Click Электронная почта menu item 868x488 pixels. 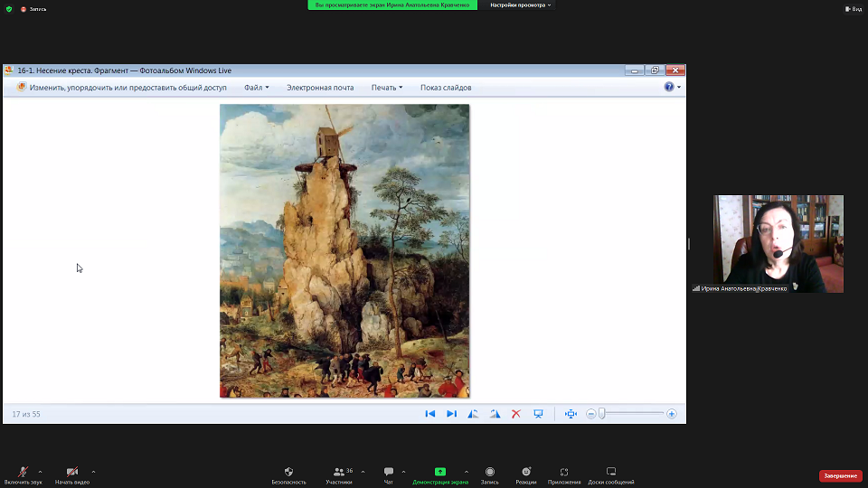point(320,88)
